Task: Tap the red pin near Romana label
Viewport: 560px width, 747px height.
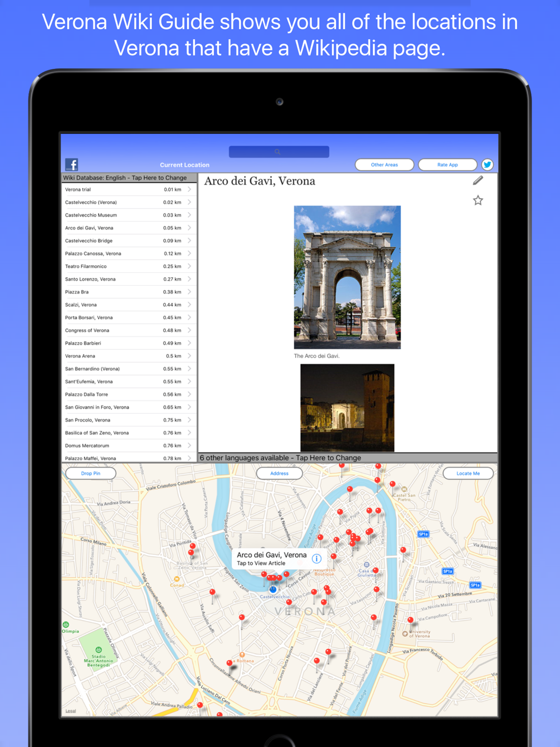Action: (x=229, y=664)
